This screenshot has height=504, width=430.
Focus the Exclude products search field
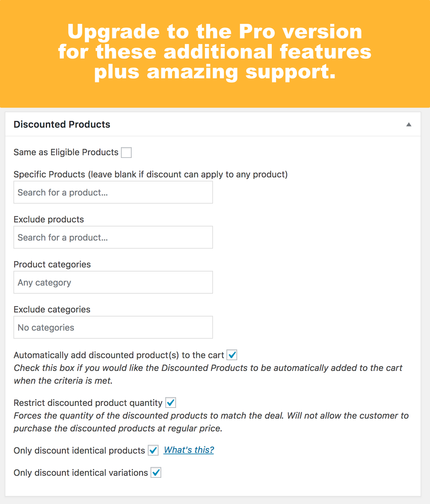(x=113, y=238)
